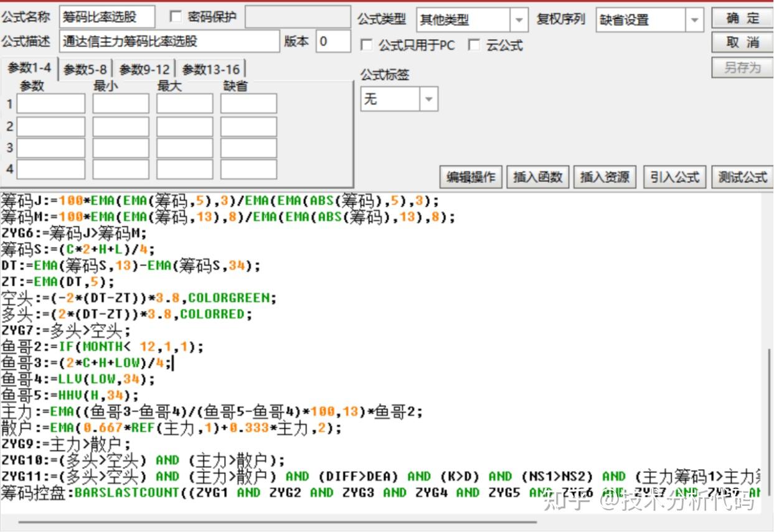Click the 取消 button

pyautogui.click(x=742, y=42)
